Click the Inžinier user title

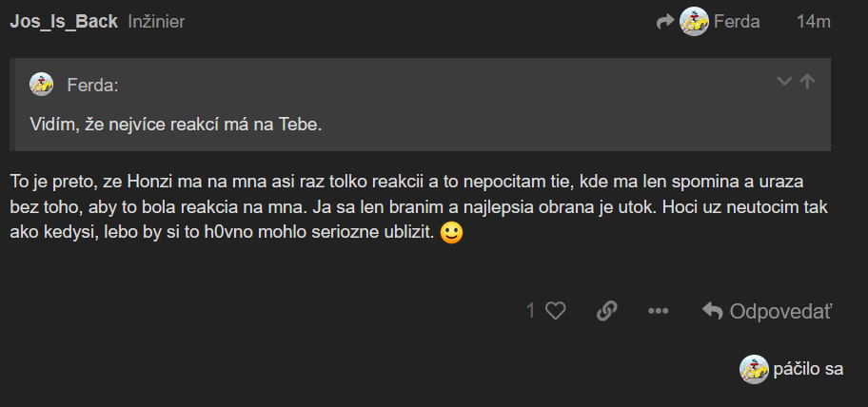156,21
